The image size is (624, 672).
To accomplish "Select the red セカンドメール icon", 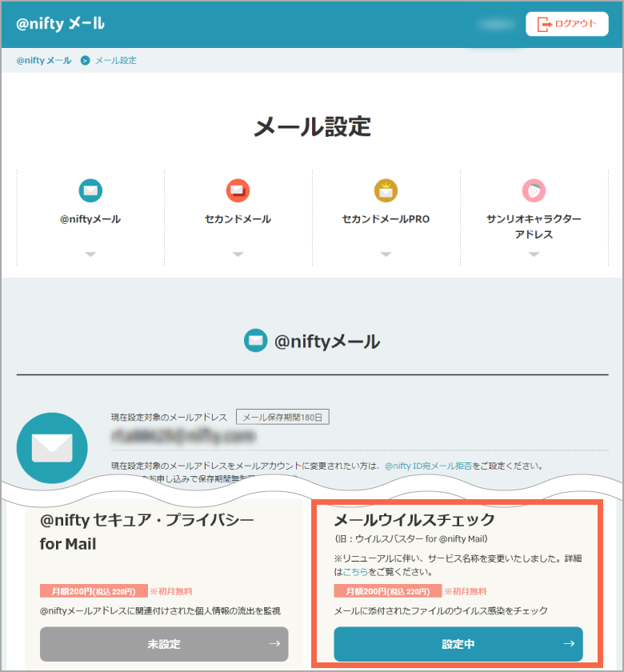I will 238,190.
